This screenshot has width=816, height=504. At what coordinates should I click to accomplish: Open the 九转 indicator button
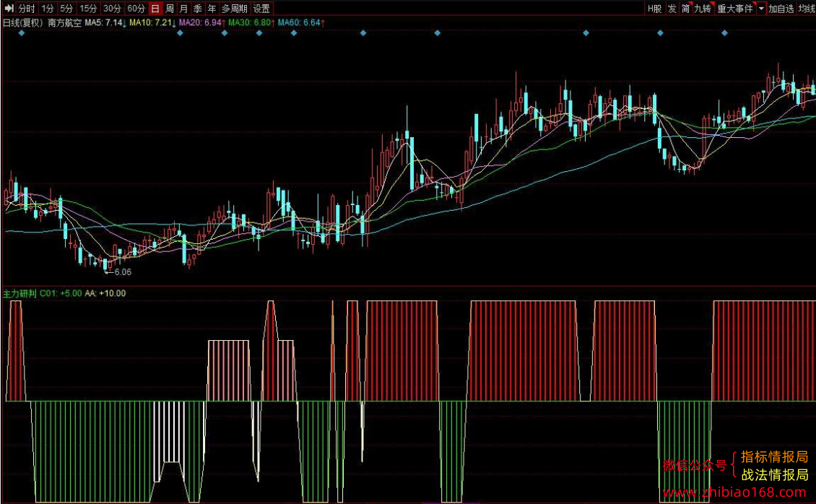coord(703,9)
